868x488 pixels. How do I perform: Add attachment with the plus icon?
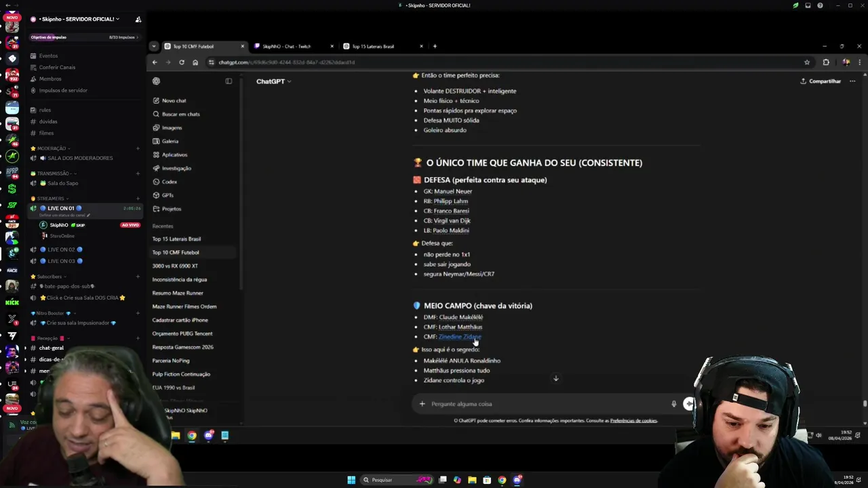422,404
